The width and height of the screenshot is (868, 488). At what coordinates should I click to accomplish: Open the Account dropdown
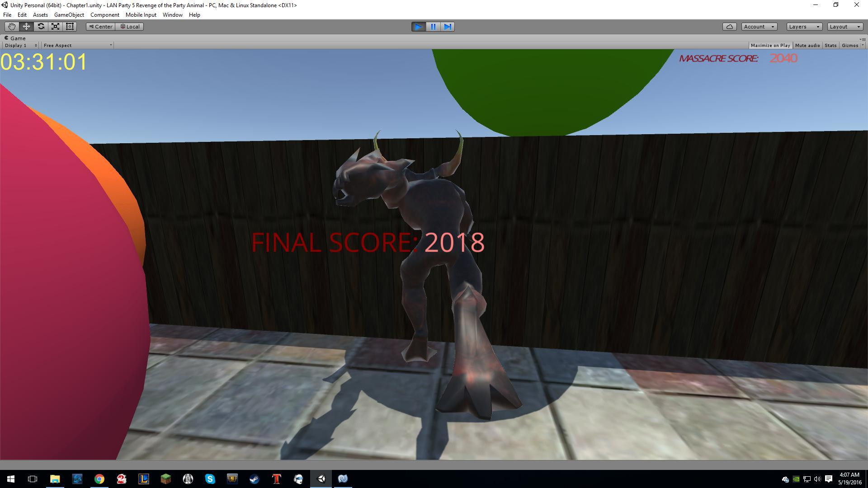click(759, 27)
